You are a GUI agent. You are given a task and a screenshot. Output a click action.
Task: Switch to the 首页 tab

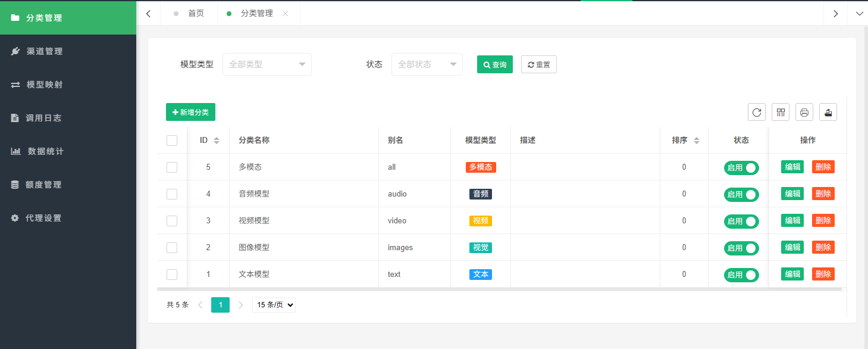tap(189, 13)
